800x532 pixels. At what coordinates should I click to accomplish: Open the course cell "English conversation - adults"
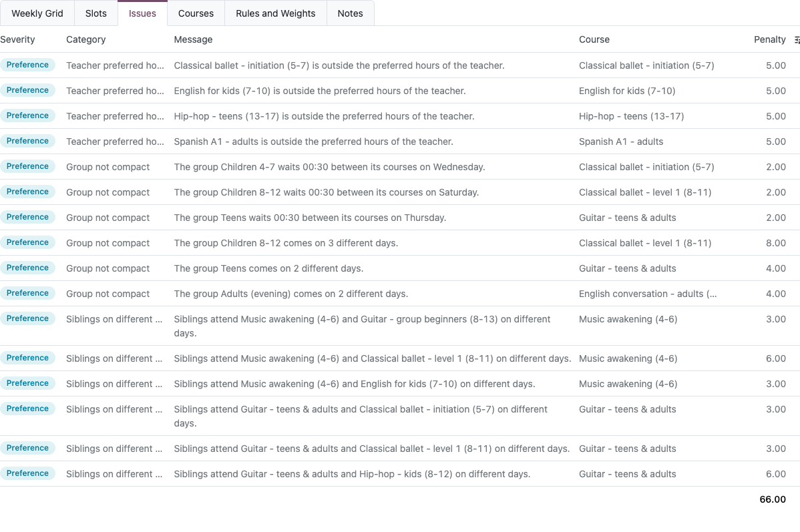coord(648,294)
